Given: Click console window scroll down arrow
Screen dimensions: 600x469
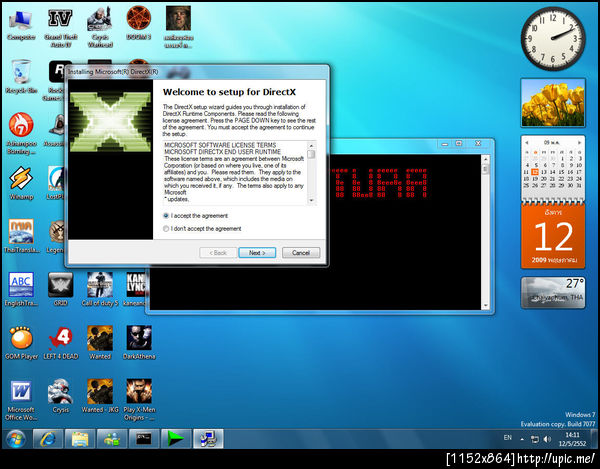Looking at the screenshot, I should [x=486, y=306].
